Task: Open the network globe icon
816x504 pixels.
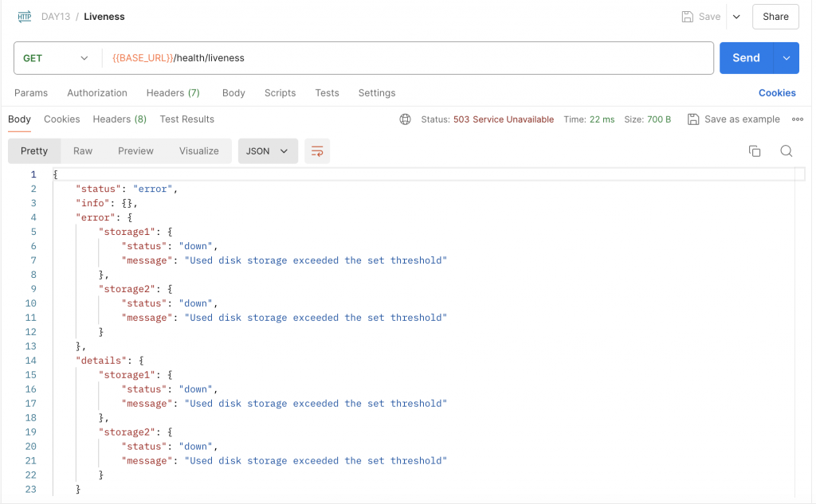Action: point(405,119)
